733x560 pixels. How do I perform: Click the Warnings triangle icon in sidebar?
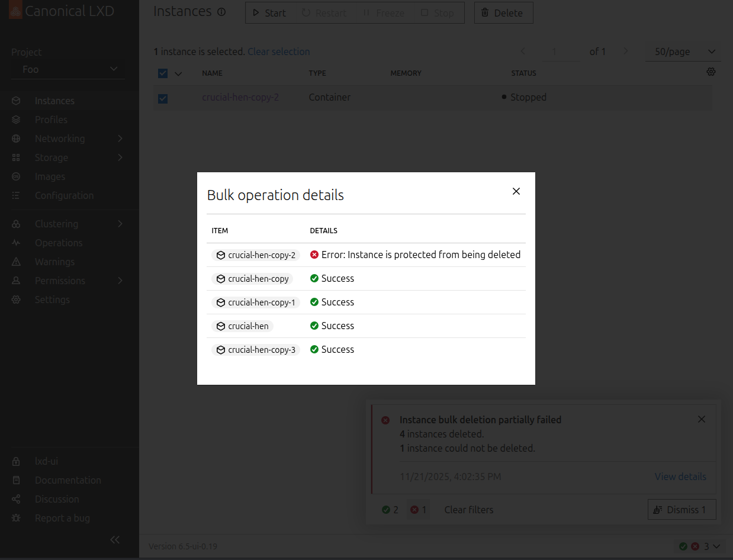17,262
